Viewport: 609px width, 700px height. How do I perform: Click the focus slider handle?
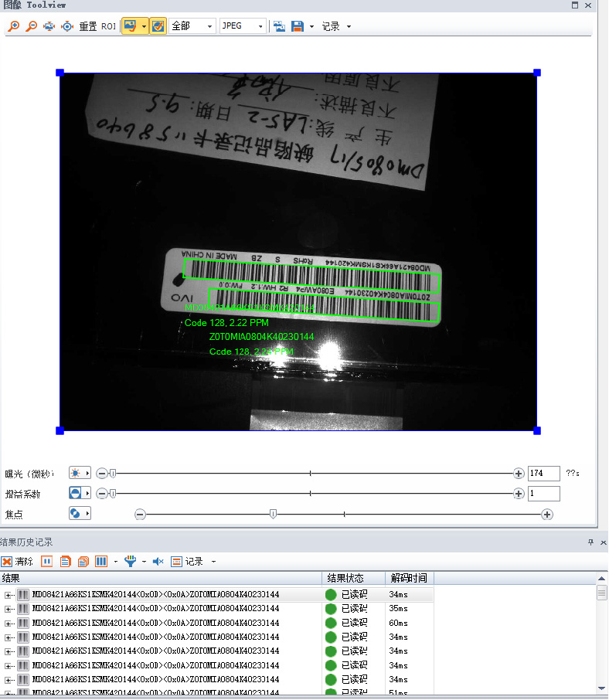click(274, 514)
